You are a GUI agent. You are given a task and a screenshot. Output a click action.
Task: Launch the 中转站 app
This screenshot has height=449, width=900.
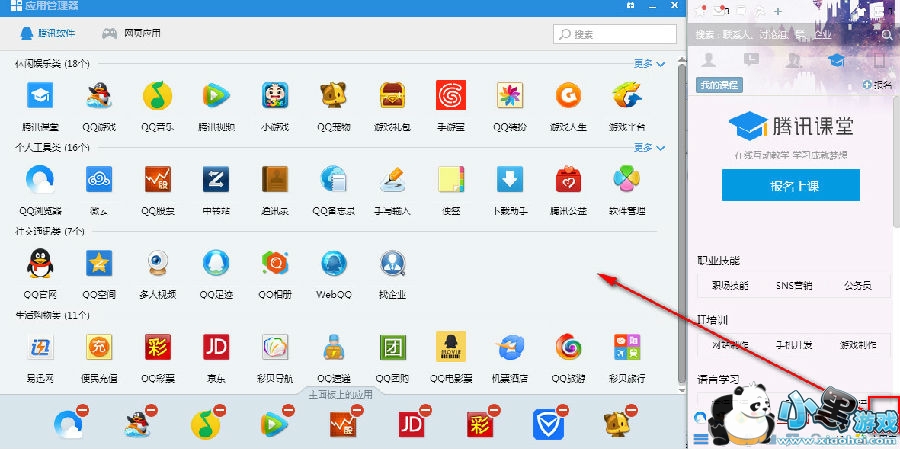[216, 179]
